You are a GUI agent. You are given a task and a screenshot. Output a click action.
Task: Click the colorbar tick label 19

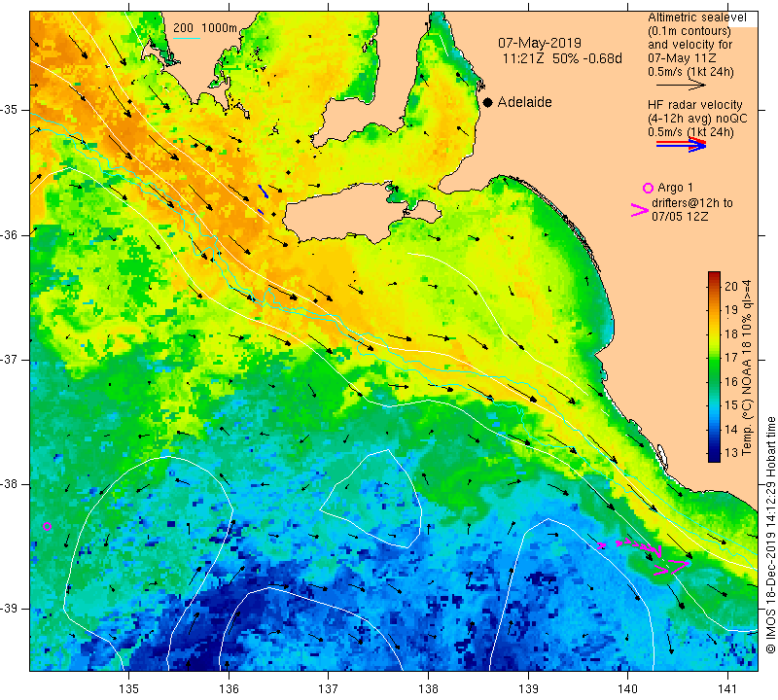731,310
